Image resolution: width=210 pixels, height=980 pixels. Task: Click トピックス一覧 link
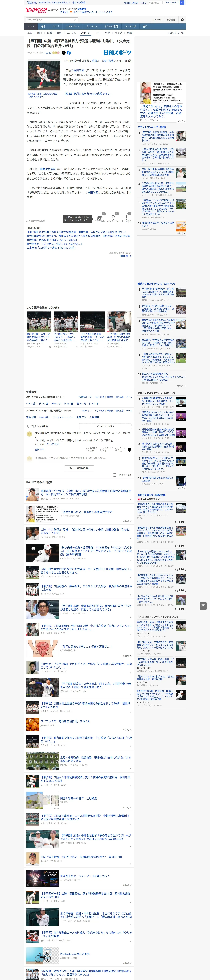click(175, 33)
